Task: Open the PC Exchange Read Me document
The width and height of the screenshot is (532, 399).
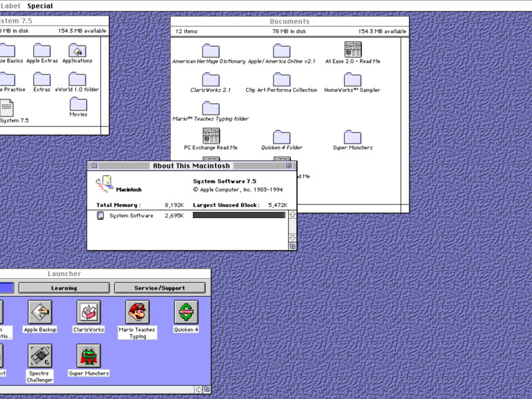Action: point(211,136)
